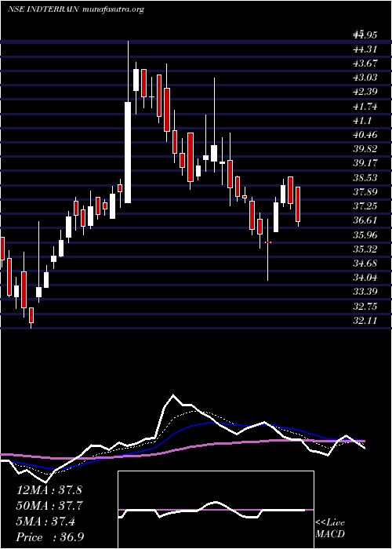
Task: Select the 43.67 price axis label
Action: point(365,64)
